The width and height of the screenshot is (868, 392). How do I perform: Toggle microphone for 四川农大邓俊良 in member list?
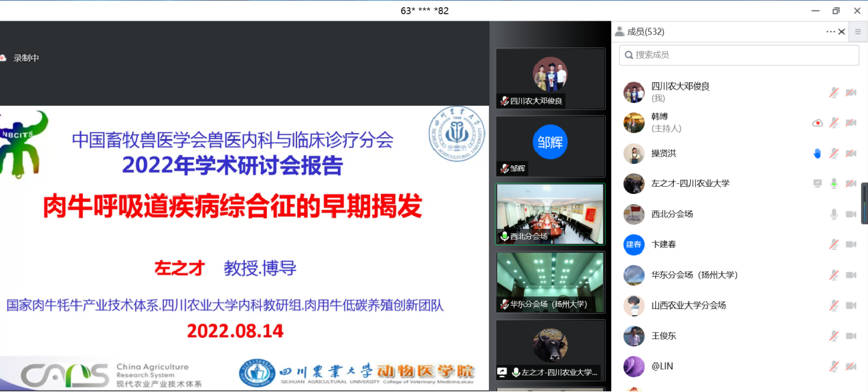coord(834,92)
